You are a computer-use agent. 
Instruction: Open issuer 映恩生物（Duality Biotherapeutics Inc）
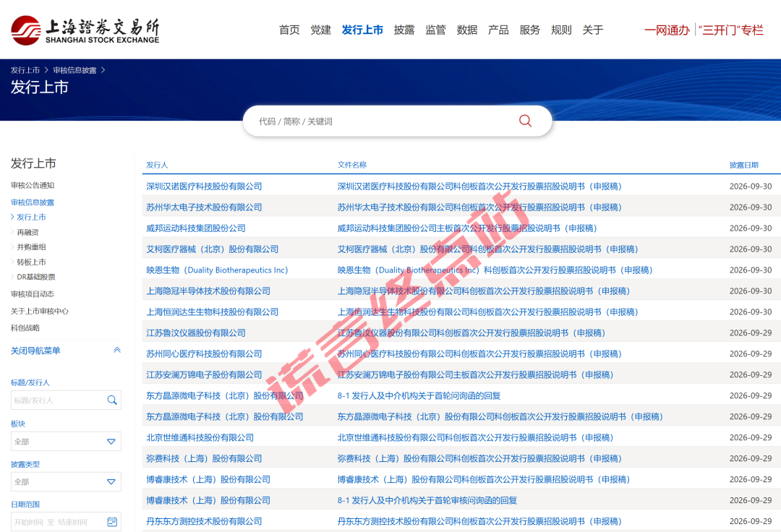pos(217,270)
